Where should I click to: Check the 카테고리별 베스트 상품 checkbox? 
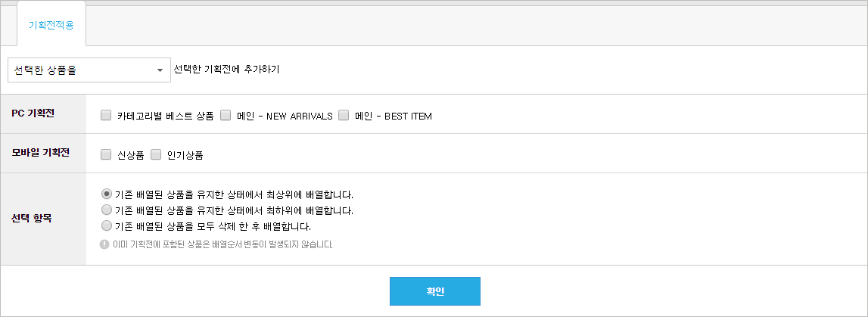point(106,116)
